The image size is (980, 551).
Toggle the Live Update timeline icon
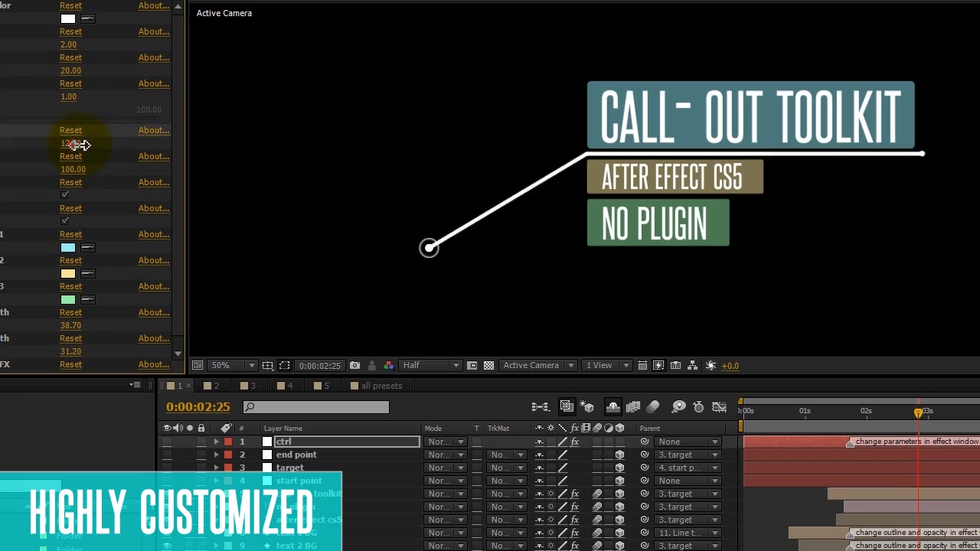(567, 407)
